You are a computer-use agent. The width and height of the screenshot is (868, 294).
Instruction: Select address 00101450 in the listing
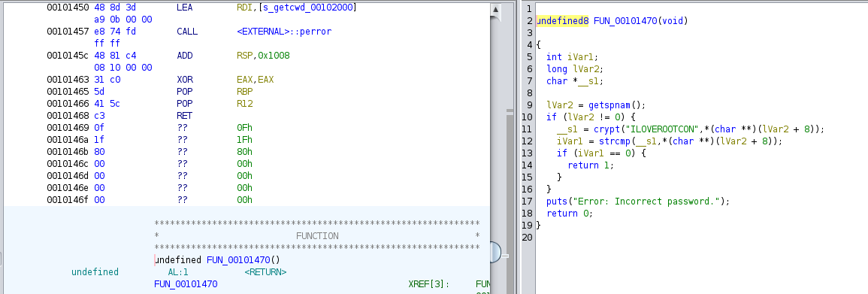[68, 8]
